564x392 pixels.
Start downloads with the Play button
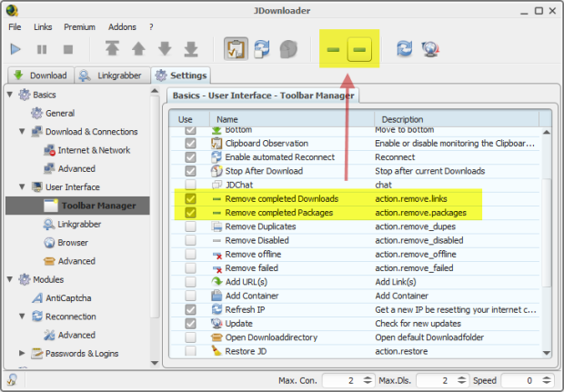click(x=15, y=49)
